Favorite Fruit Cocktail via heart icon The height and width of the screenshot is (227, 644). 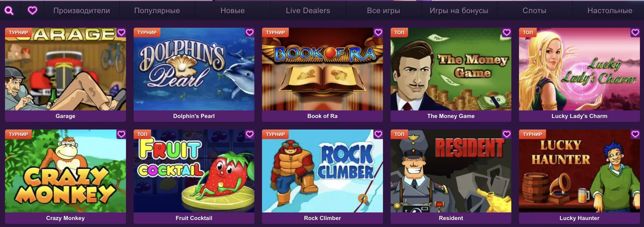coord(250,134)
